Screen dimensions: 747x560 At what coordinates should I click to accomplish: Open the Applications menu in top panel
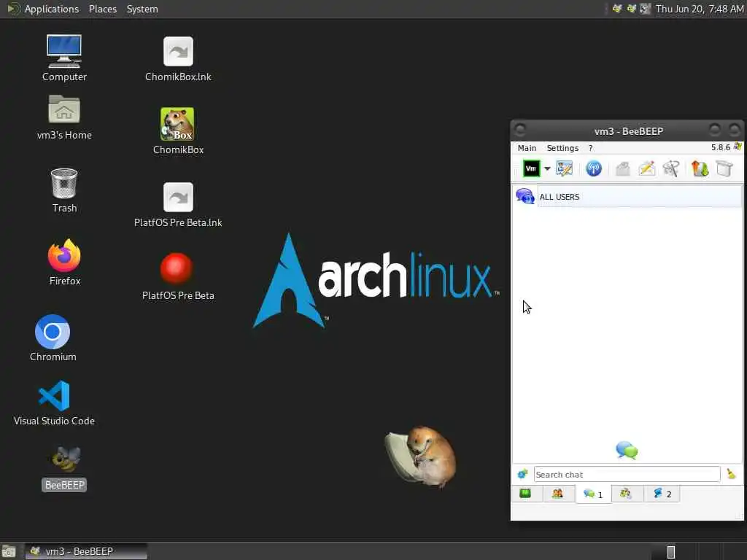coord(52,9)
